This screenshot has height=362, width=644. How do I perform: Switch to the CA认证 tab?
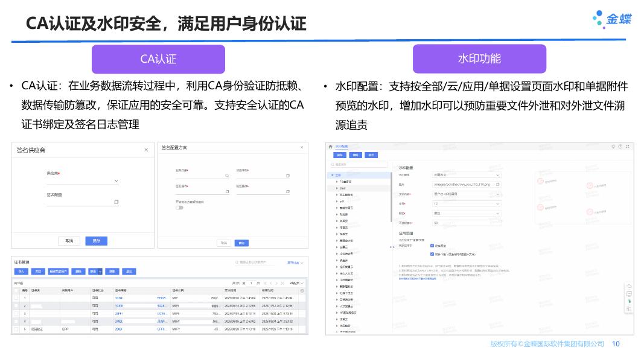(158, 59)
